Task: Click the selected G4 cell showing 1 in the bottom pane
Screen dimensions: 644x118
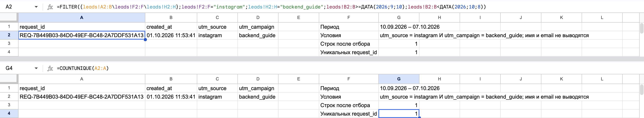Action: pyautogui.click(x=399, y=114)
